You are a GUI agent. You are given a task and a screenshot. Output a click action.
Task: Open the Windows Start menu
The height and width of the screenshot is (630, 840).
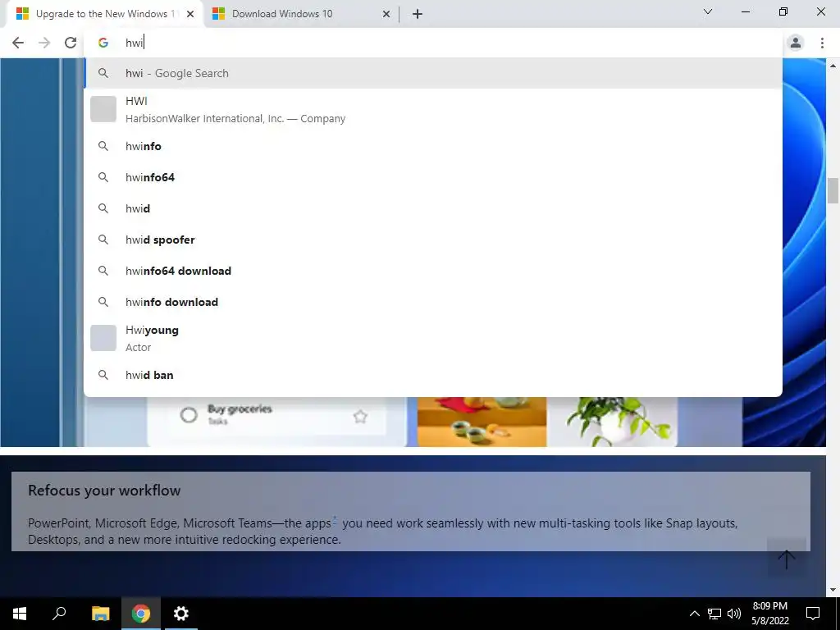click(20, 614)
